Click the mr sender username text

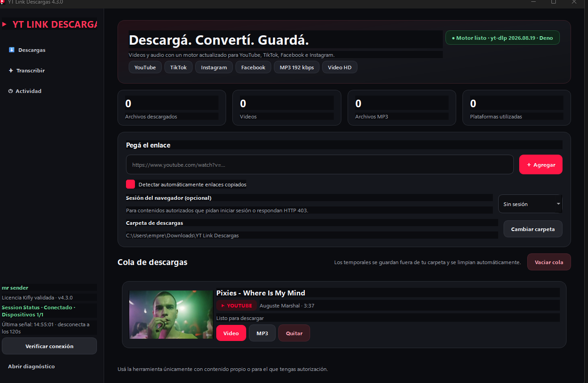pyautogui.click(x=15, y=288)
